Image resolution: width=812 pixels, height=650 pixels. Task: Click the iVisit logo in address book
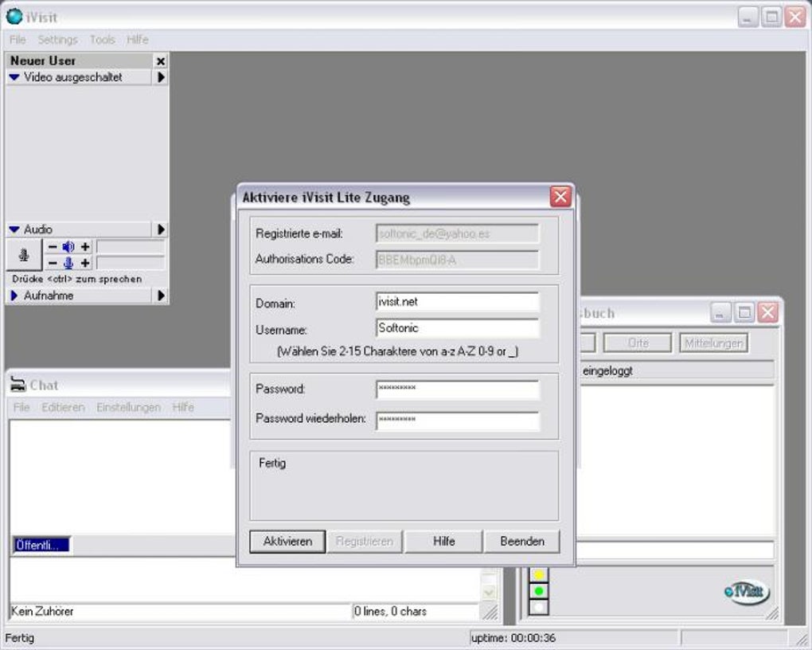[x=747, y=591]
